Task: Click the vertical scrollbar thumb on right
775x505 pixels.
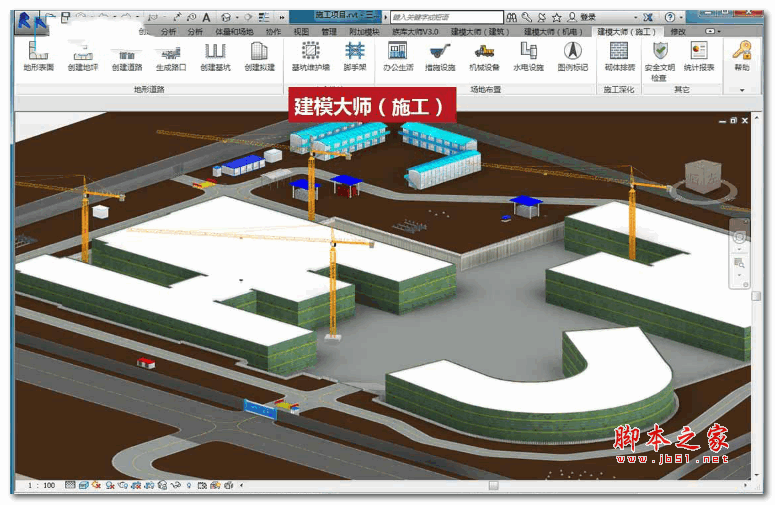Action: point(756,295)
